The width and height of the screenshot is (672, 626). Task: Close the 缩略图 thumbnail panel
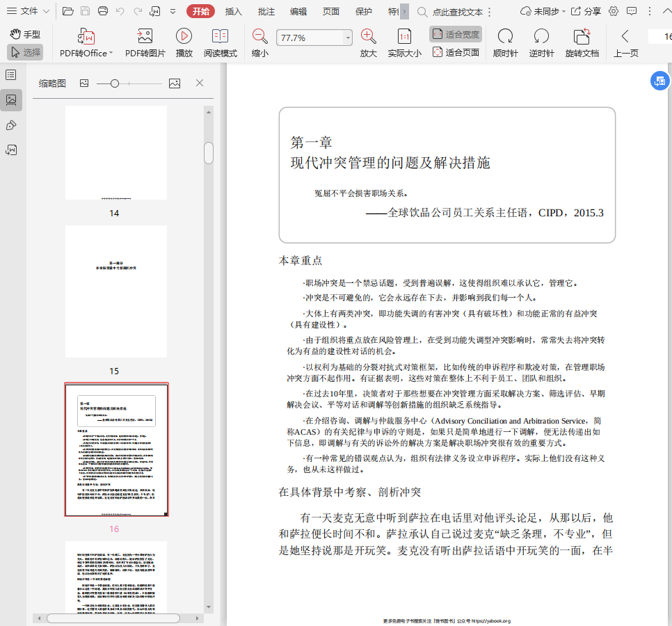point(199,83)
